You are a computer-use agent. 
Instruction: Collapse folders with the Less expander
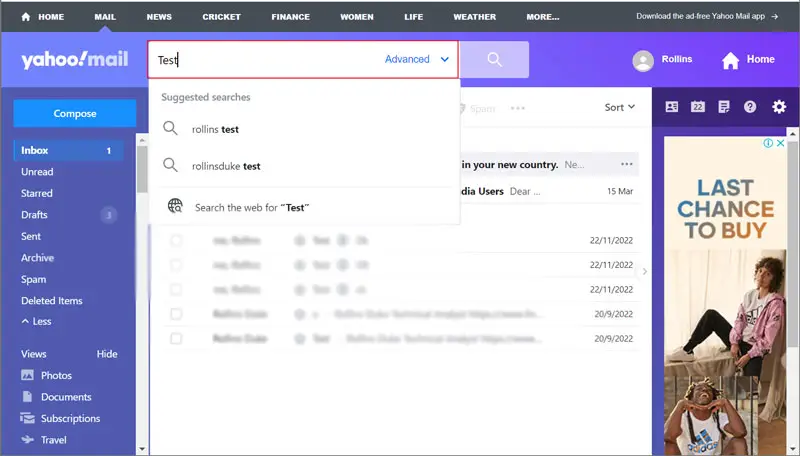point(39,322)
